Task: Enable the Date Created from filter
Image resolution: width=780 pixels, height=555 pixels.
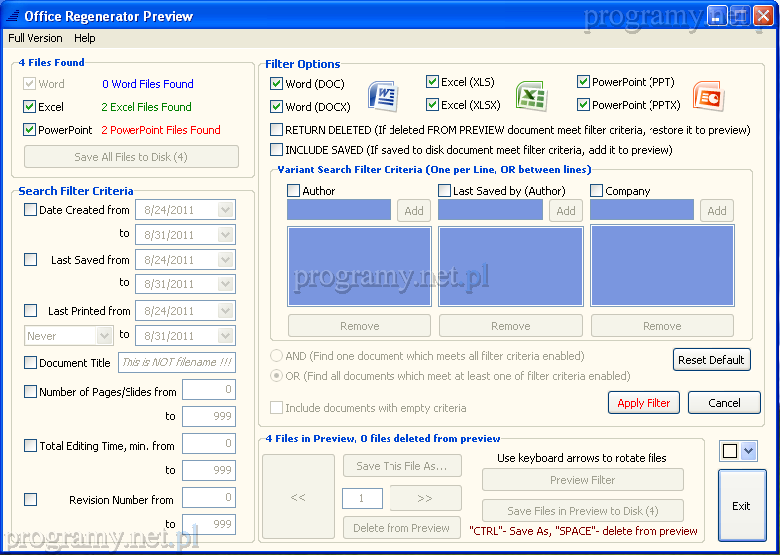Action: coord(30,210)
